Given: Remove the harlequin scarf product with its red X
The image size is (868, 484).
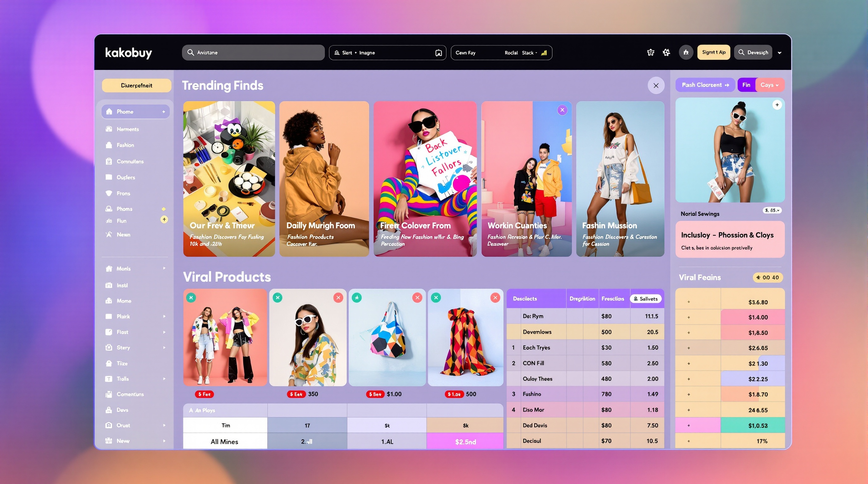Looking at the screenshot, I should (495, 297).
